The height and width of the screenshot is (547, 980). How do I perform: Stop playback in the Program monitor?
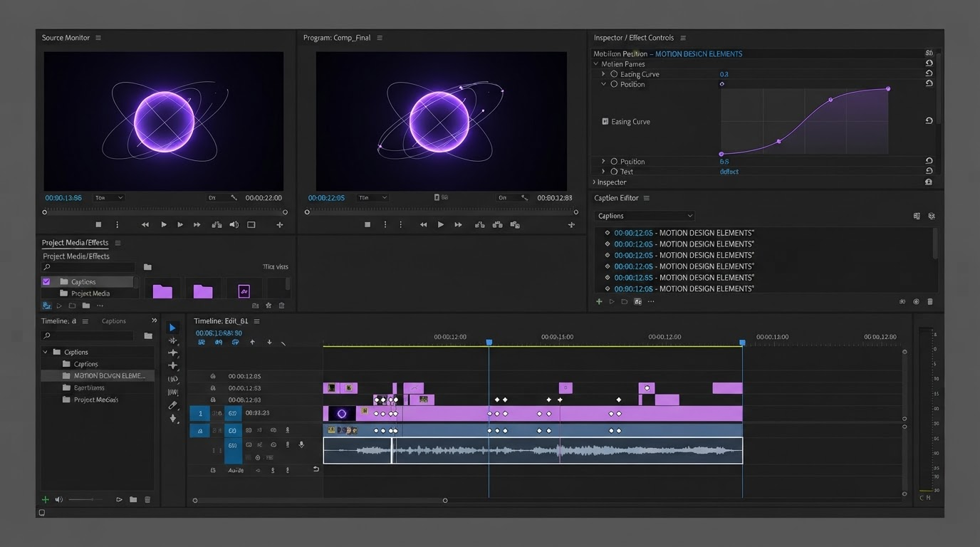click(367, 224)
